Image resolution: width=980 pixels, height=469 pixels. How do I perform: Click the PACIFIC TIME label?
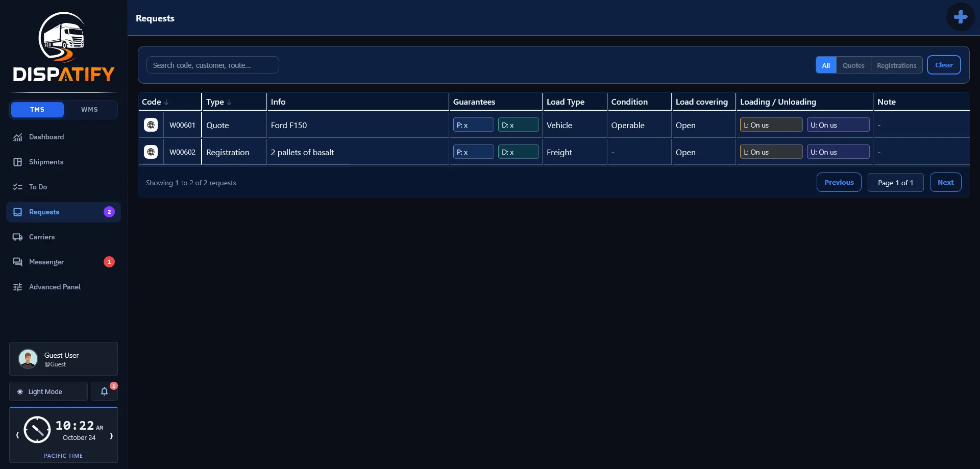(x=63, y=456)
